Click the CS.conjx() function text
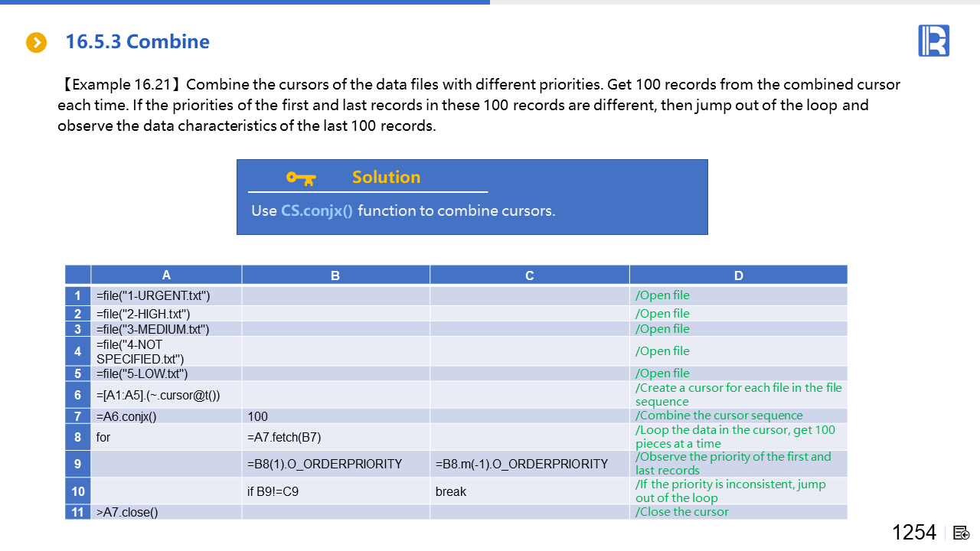The image size is (980, 551). 317,210
